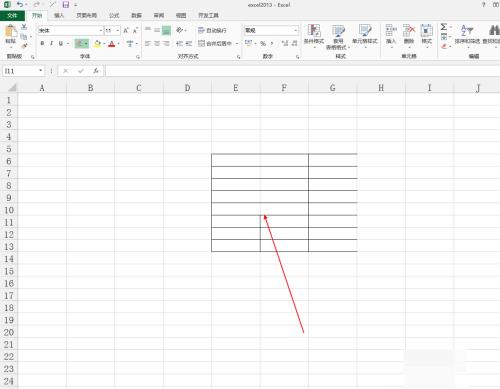Apply the highlighted Borders button
Screen dimensions: 500x389
[79, 44]
